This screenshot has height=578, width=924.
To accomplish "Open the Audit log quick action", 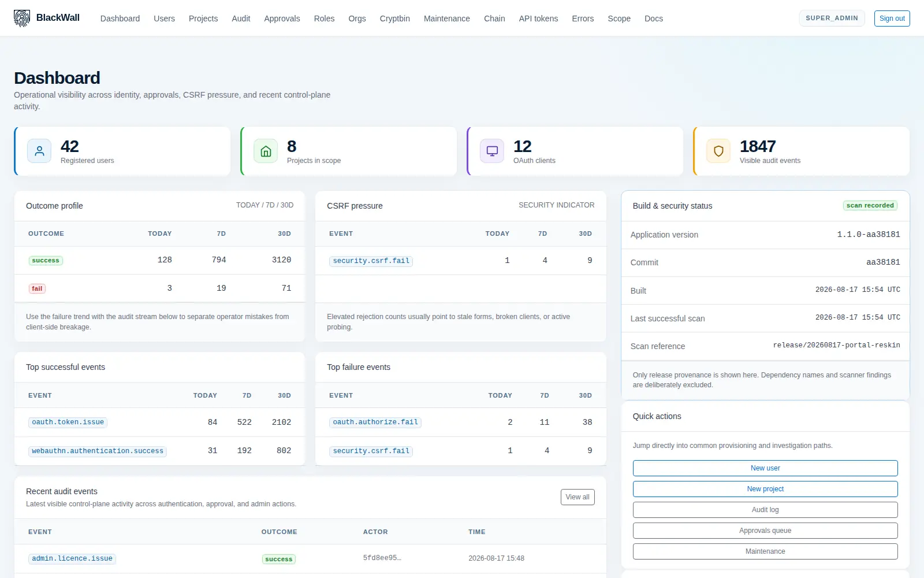I will coord(765,510).
